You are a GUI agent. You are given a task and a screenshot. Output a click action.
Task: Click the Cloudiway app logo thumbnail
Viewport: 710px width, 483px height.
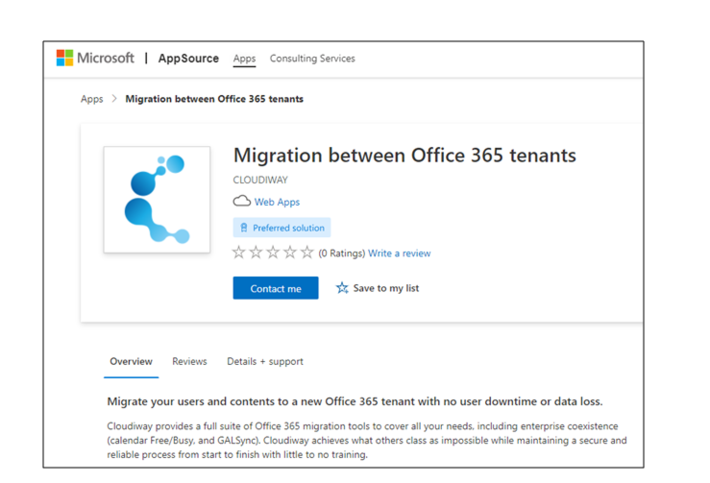[157, 199]
